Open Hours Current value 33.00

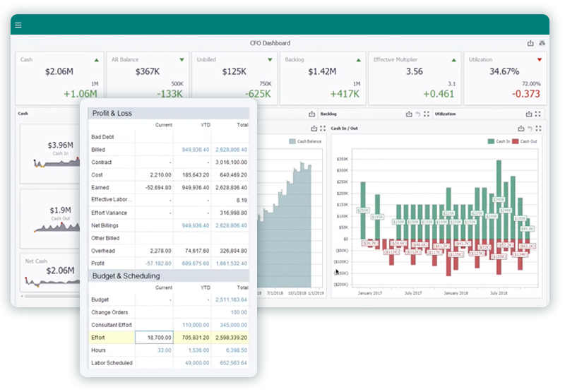pyautogui.click(x=165, y=350)
